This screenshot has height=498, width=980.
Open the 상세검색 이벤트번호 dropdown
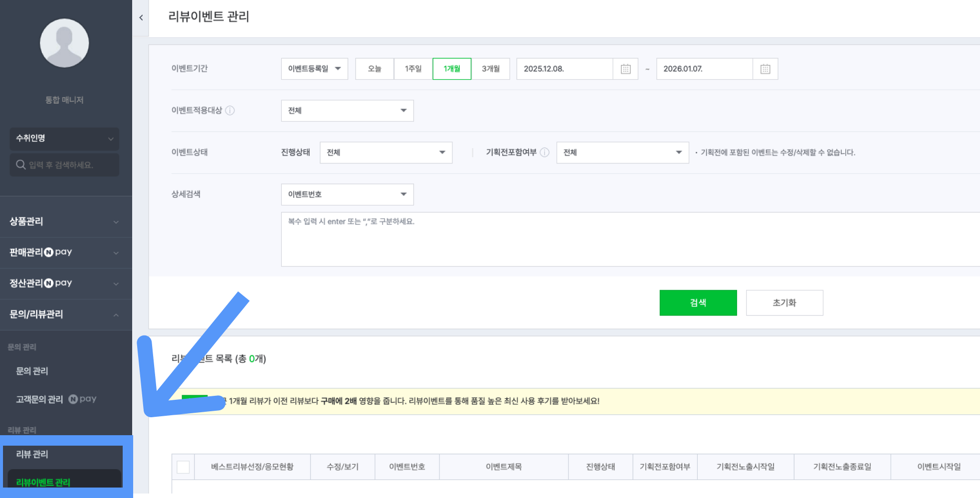(347, 194)
